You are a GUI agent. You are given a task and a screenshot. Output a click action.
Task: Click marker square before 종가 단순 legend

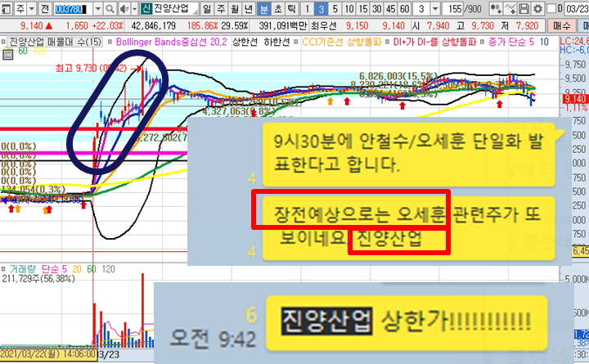[x=482, y=42]
